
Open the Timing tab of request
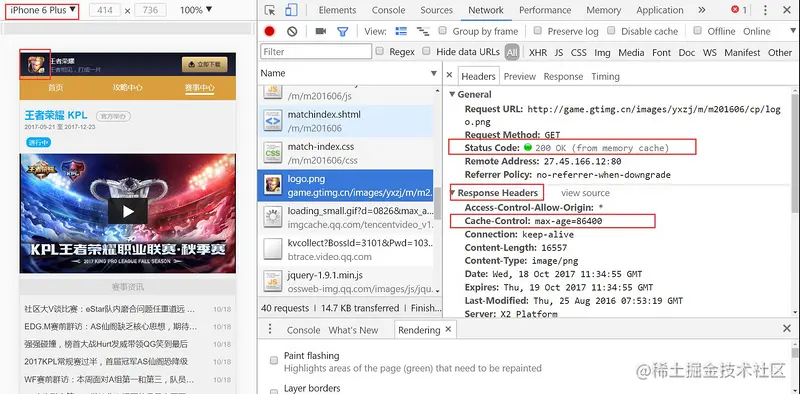click(605, 76)
